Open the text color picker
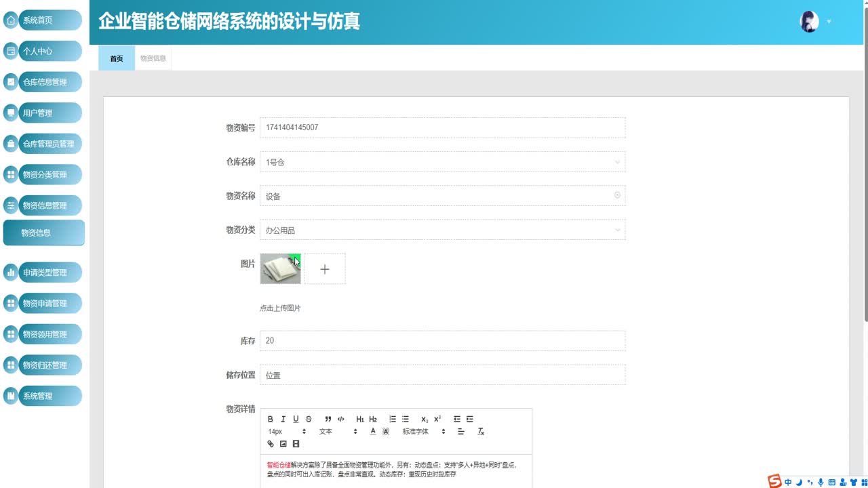 coord(373,431)
